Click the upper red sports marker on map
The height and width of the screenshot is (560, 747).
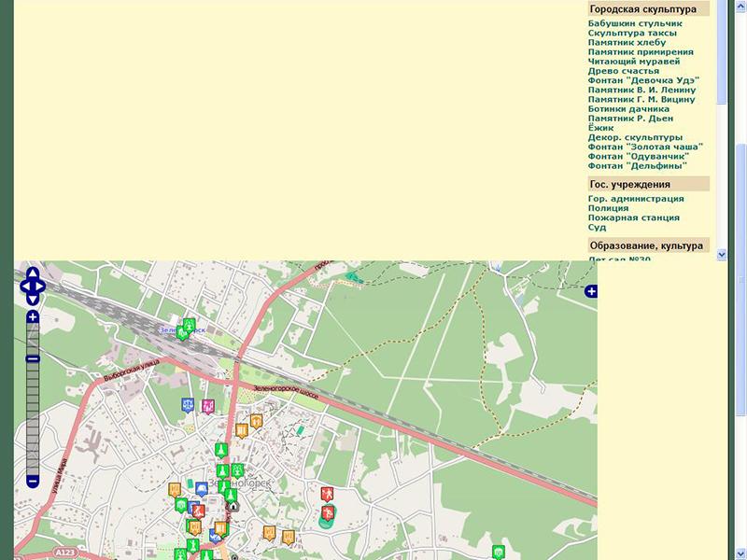click(327, 493)
